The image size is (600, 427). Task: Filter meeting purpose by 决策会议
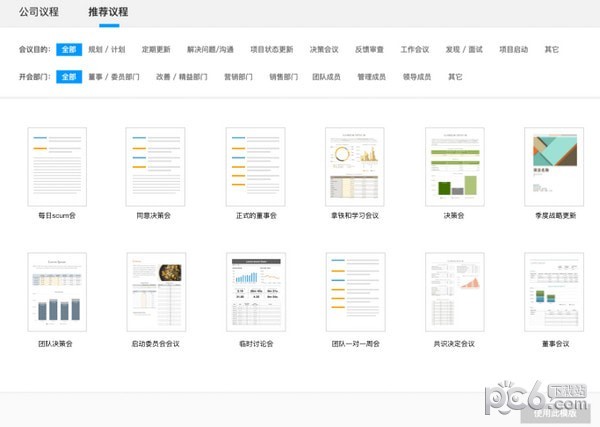(x=324, y=49)
